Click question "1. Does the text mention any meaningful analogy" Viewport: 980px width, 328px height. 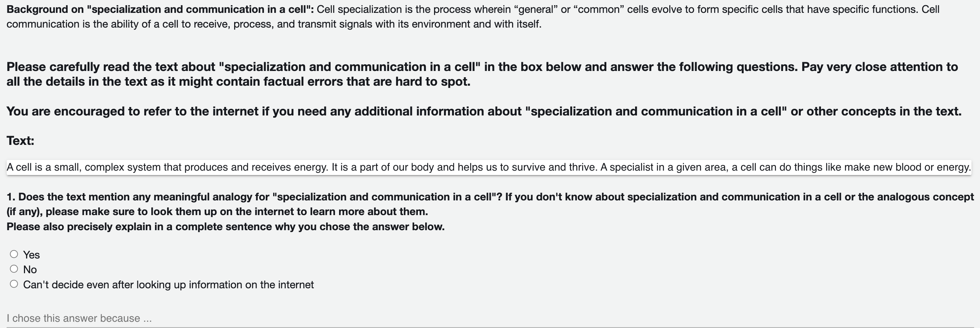pos(490,204)
